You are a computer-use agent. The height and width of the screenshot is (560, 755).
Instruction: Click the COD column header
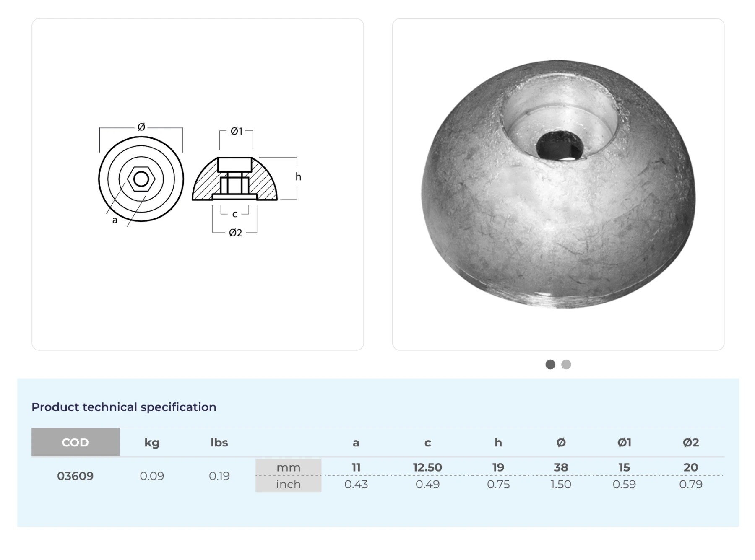(x=75, y=442)
